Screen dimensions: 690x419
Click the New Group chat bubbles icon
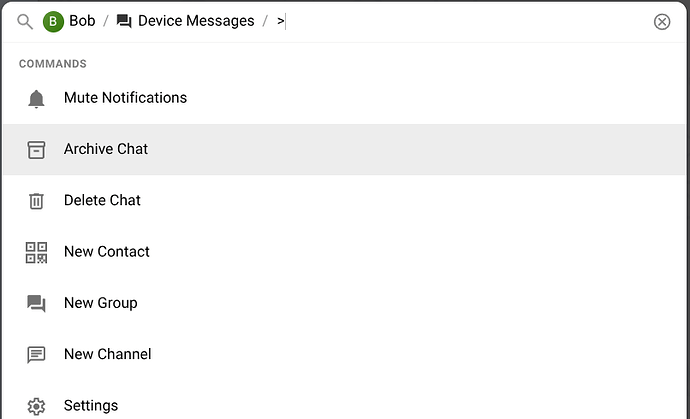36,303
